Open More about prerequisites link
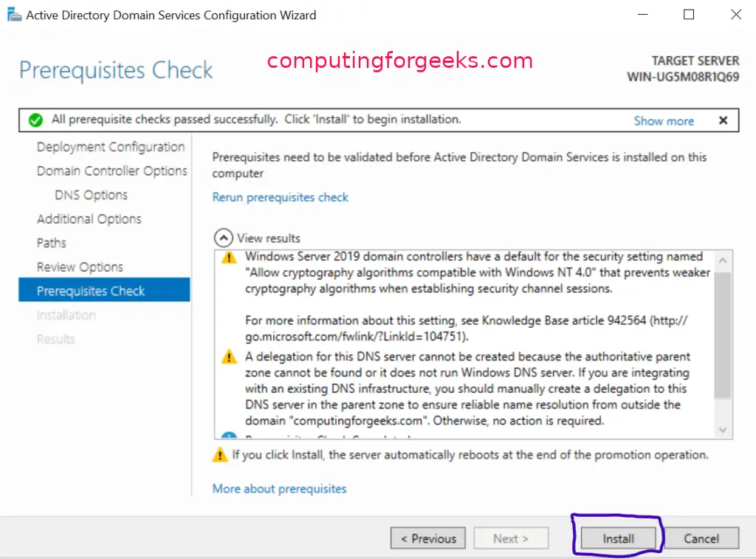Image resolution: width=756 pixels, height=559 pixels. (279, 489)
